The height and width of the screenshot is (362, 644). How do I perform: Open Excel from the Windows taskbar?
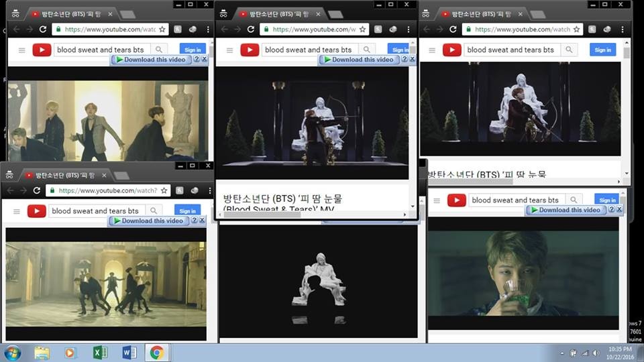pyautogui.click(x=100, y=353)
